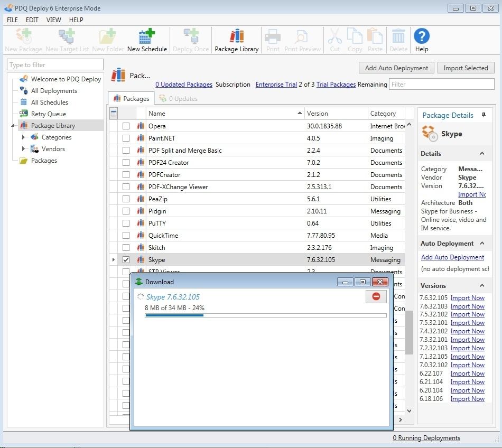This screenshot has height=448, width=502.
Task: Open the 0 Updated Packages link
Action: 184,85
